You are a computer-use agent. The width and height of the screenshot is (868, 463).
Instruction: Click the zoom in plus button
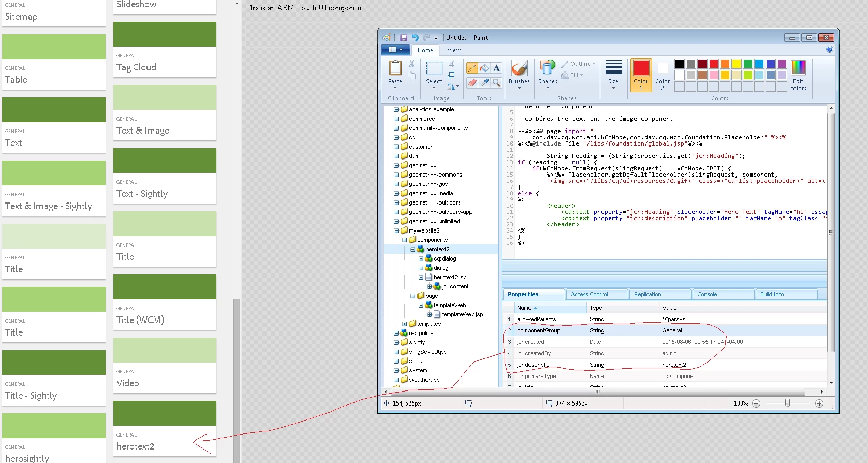click(x=819, y=403)
